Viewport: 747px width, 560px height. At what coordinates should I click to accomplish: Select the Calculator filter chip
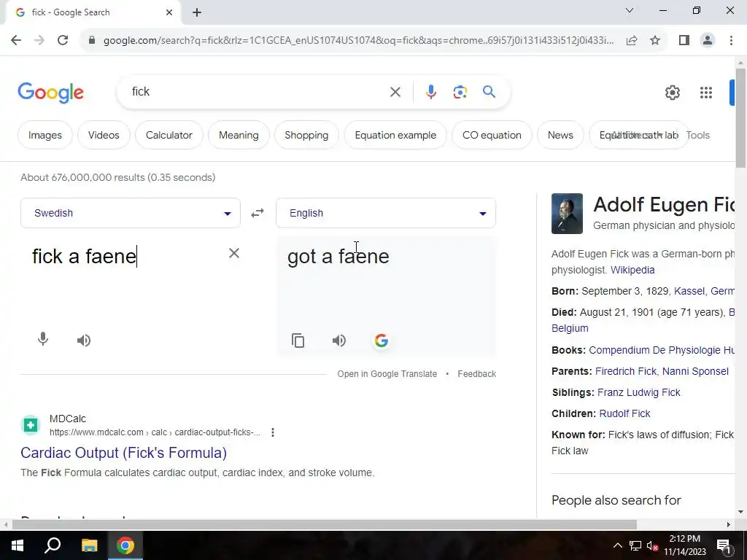coord(169,135)
